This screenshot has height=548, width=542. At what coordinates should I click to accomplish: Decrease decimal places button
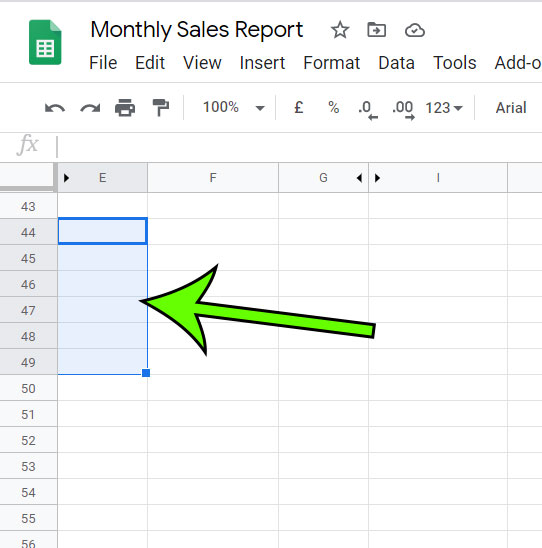368,110
